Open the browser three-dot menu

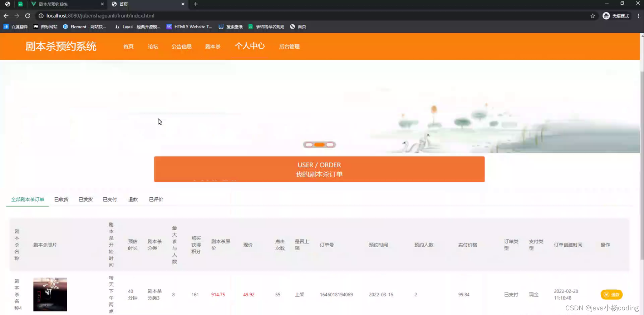point(638,16)
